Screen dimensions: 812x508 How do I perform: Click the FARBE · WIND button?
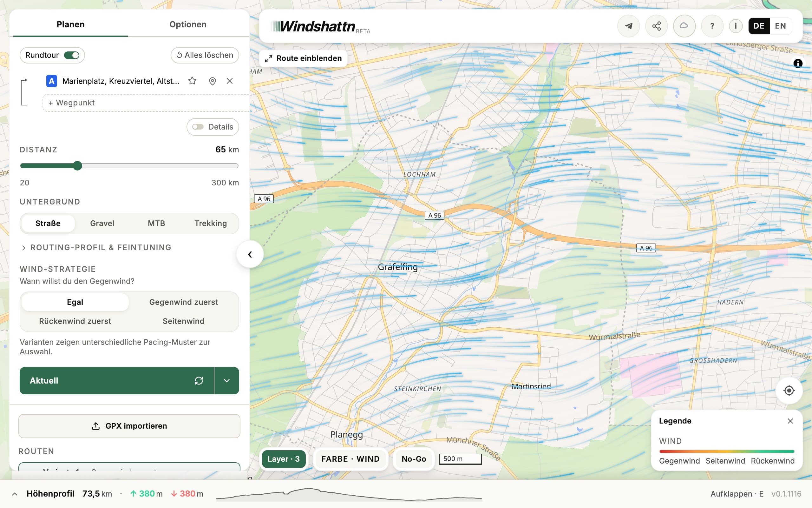click(x=350, y=459)
